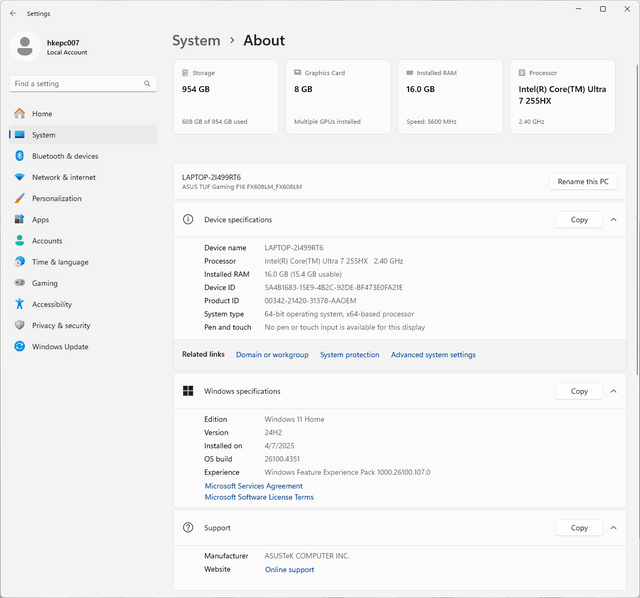Screen dimensions: 640x598
Task: Open Microsoft Services Agreement link
Action: (253, 486)
